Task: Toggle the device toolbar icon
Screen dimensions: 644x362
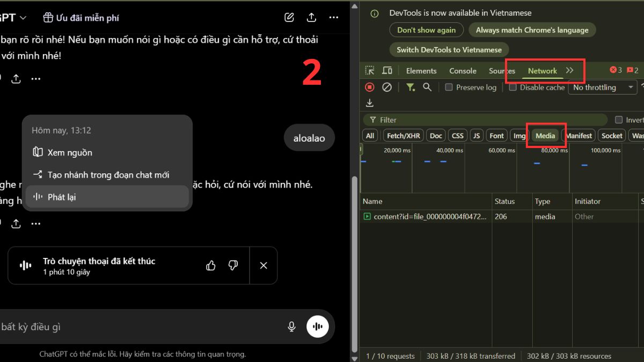Action: (x=387, y=70)
